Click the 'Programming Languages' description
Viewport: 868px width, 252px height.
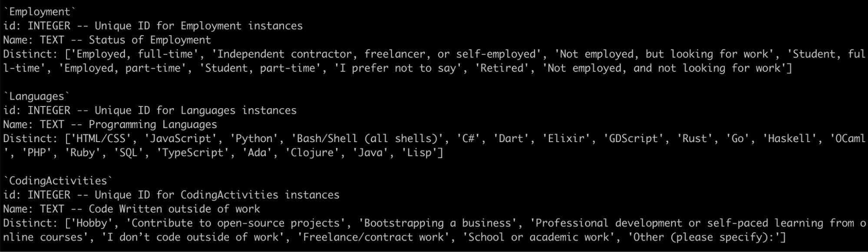click(x=153, y=125)
